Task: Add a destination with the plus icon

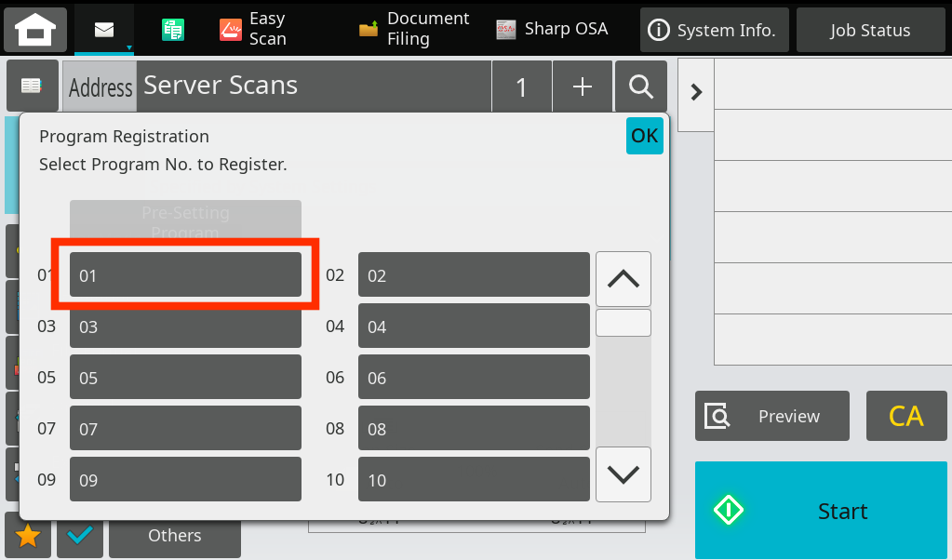Action: [x=582, y=85]
